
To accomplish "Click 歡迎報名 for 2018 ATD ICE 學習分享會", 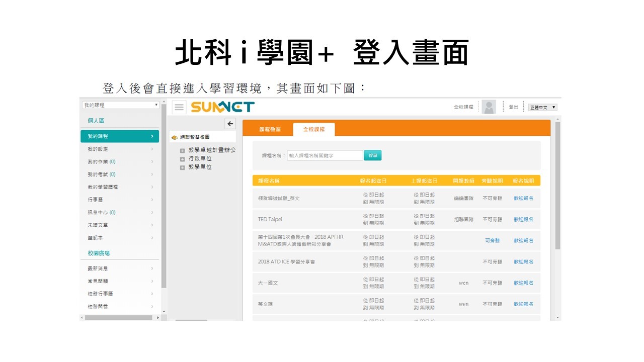I will (523, 261).
